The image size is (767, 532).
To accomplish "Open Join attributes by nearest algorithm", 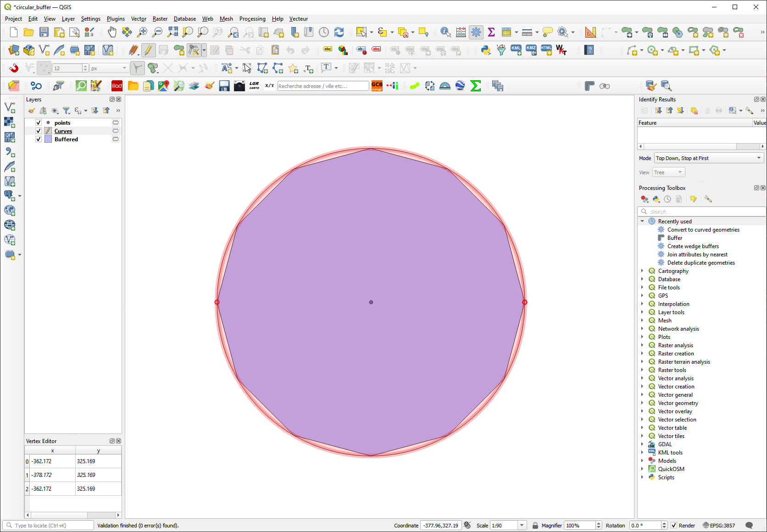I will pos(697,255).
